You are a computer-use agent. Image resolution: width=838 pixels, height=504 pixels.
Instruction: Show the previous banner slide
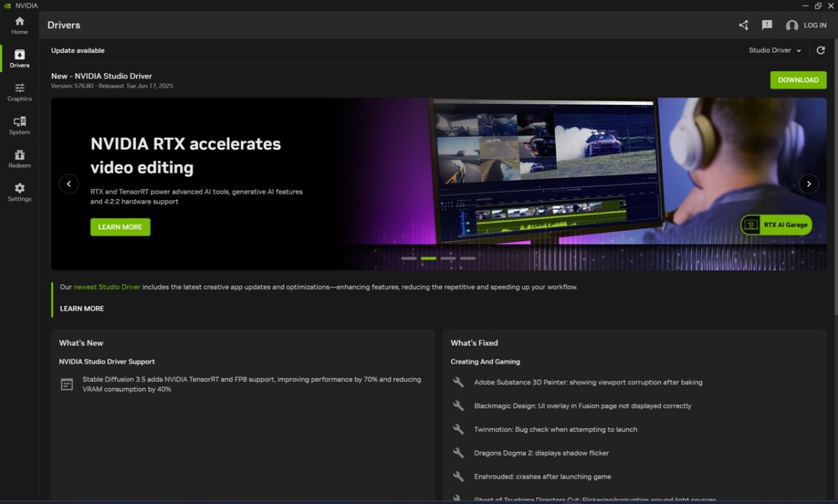(68, 184)
